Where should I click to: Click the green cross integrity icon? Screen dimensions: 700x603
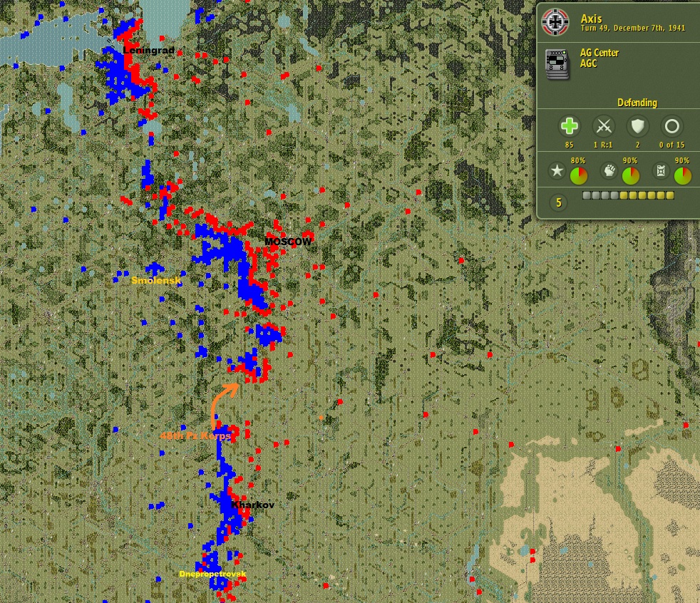click(x=570, y=126)
